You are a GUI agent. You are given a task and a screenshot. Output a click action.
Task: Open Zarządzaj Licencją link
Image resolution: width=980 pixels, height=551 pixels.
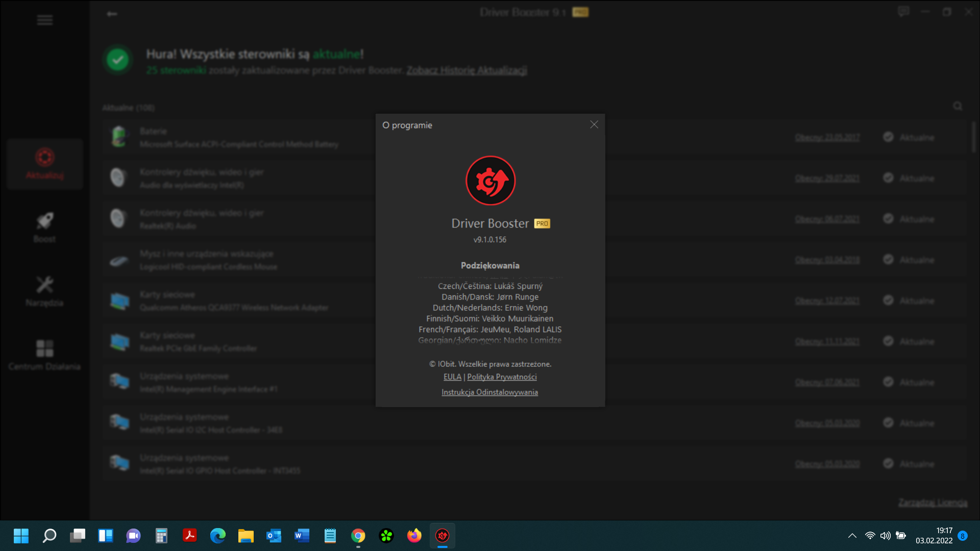pyautogui.click(x=933, y=503)
